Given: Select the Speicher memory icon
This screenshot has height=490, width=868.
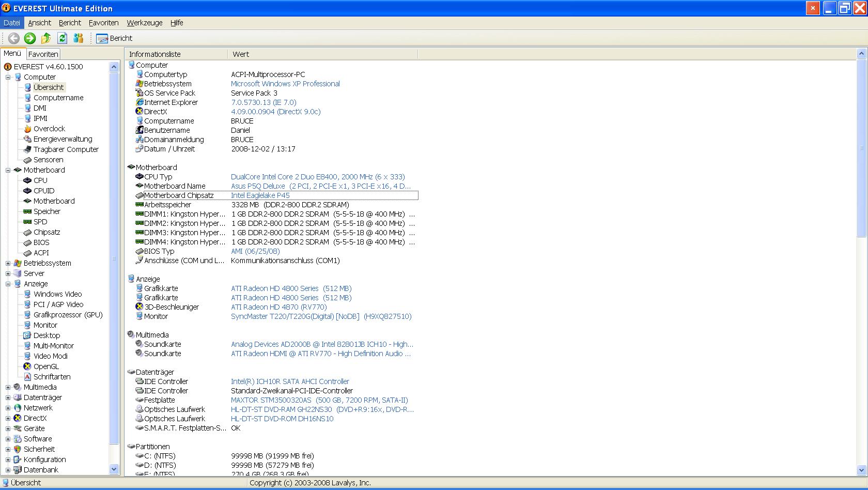Looking at the screenshot, I should 27,211.
